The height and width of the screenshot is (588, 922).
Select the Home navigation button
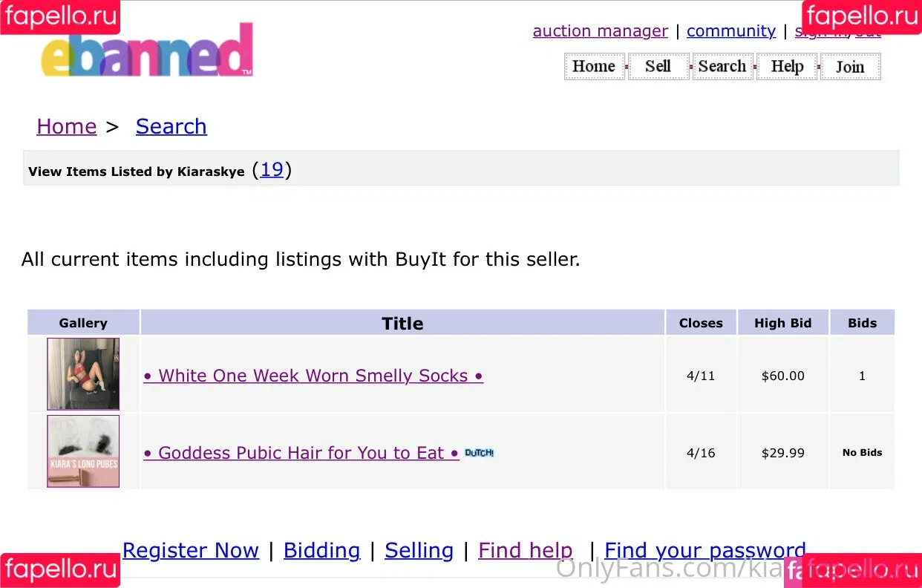[x=595, y=66]
